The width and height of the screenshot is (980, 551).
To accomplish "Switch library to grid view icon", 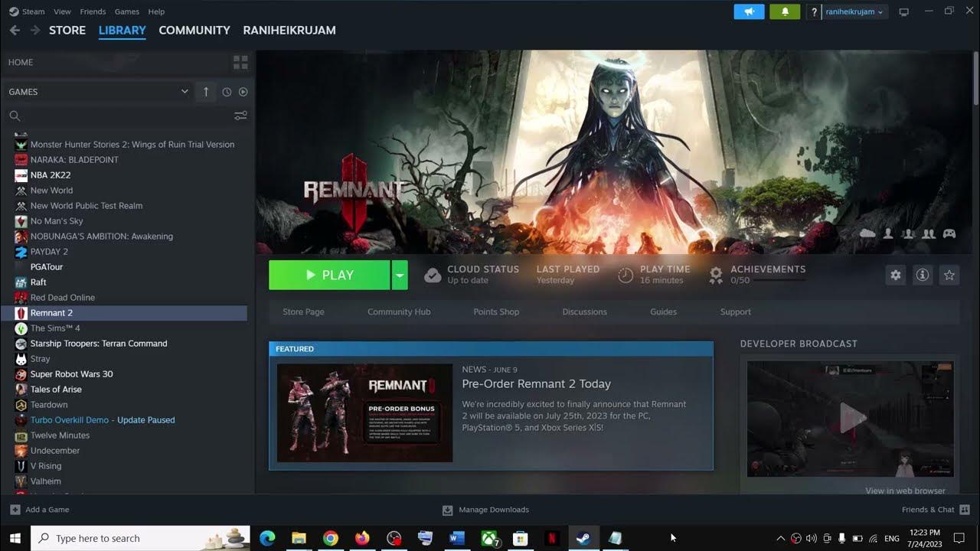I will [x=240, y=62].
